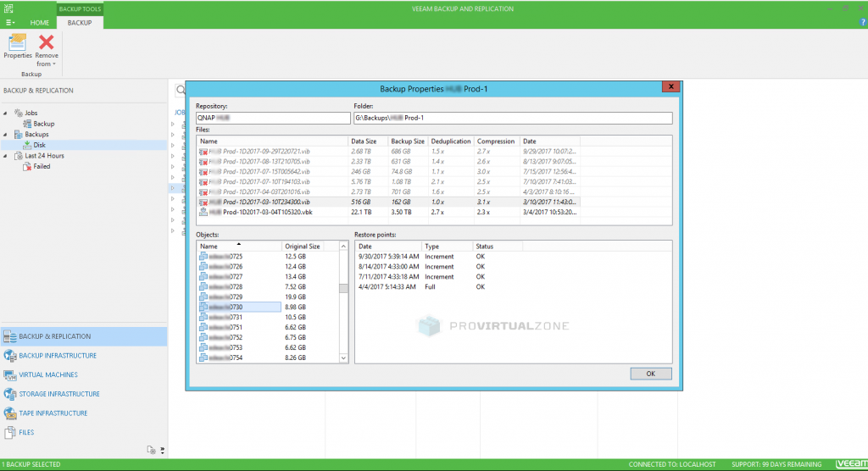
Task: Sort files by Deduplication column
Action: [x=451, y=141]
